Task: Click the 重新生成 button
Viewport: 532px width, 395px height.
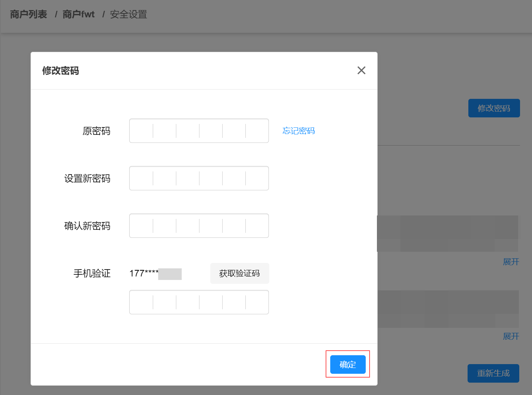Action: 493,373
